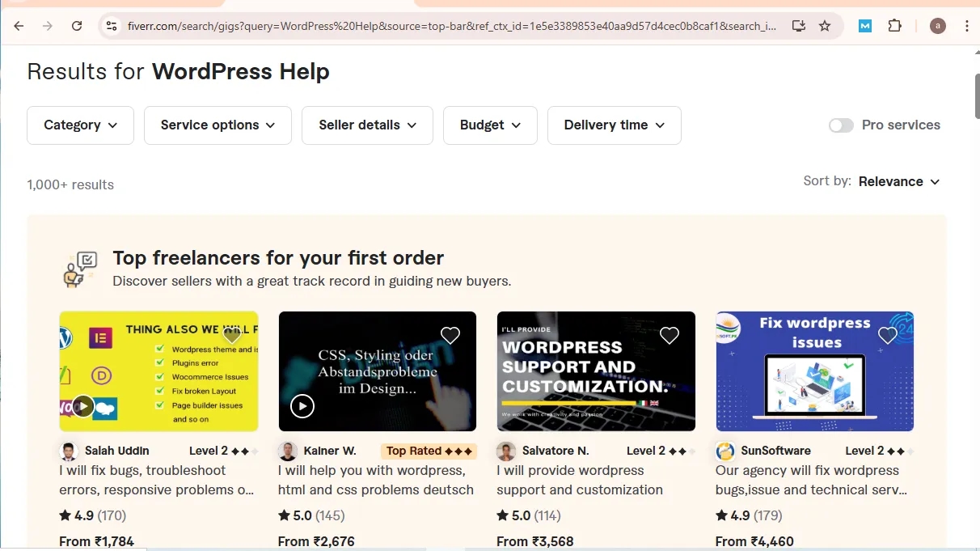The width and height of the screenshot is (980, 551).
Task: Click SunSoftware's Level 2 badge
Action: (880, 451)
